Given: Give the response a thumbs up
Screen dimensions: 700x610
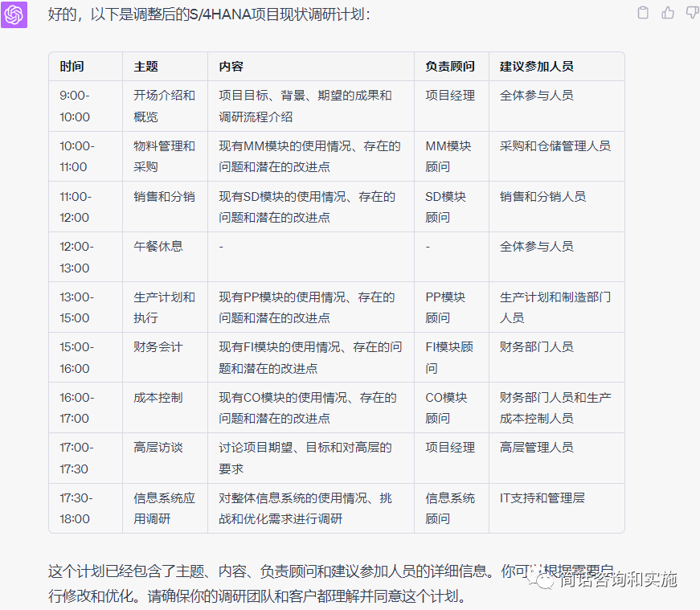Looking at the screenshot, I should coord(668,13).
